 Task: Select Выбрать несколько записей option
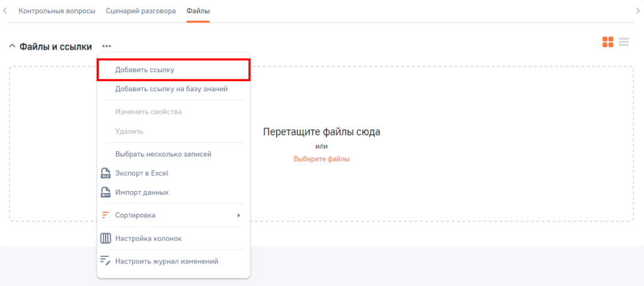click(x=163, y=154)
